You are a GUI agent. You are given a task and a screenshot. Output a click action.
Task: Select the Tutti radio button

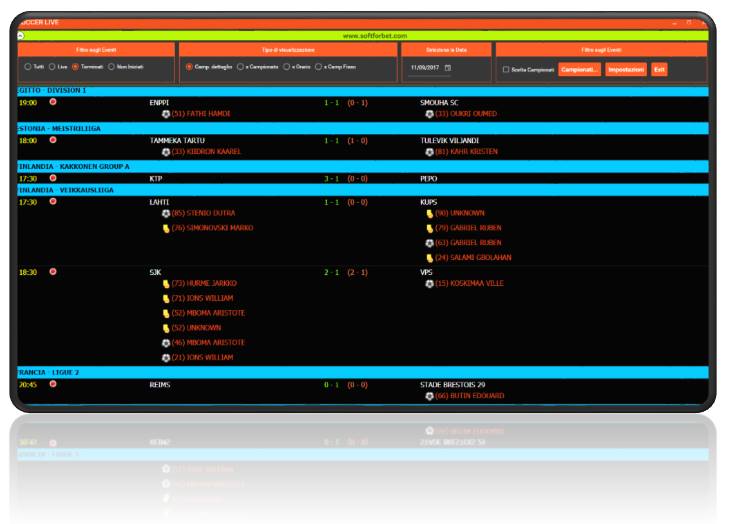point(28,67)
